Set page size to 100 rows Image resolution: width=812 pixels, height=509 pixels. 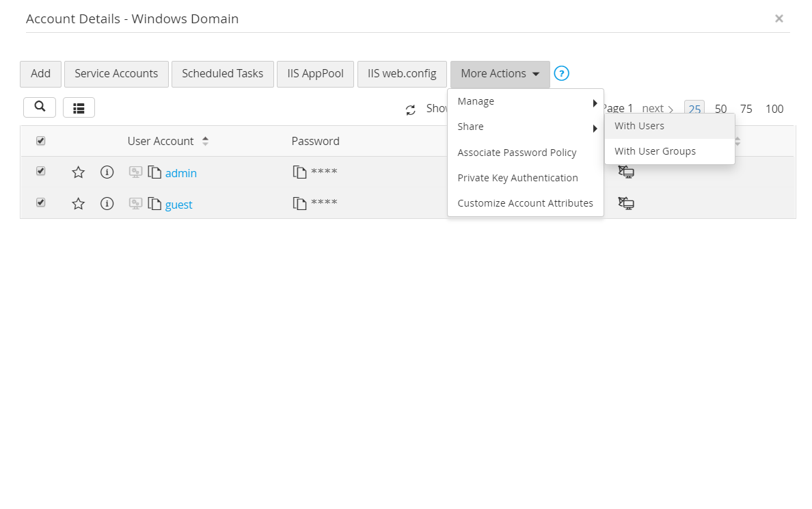(774, 109)
